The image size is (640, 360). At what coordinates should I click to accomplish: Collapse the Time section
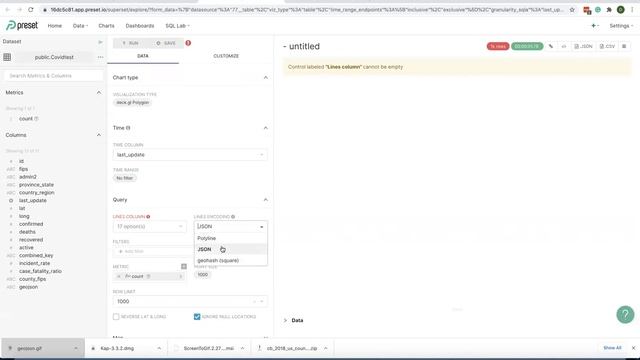[x=266, y=128]
